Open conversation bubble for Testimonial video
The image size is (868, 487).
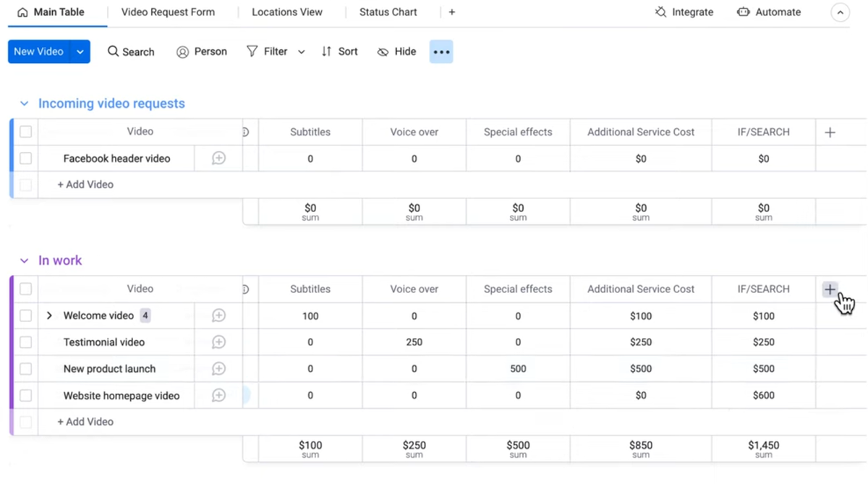pyautogui.click(x=218, y=342)
